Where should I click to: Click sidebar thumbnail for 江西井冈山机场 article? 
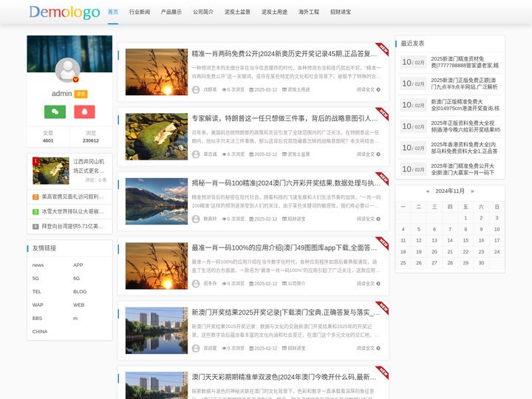click(x=51, y=171)
